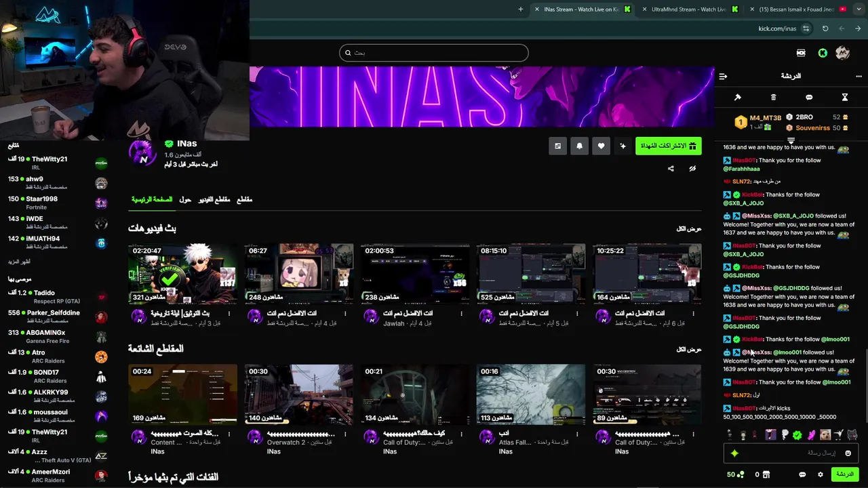Image resolution: width=868 pixels, height=488 pixels.
Task: Click the 50 channel points indicator
Action: click(735, 474)
